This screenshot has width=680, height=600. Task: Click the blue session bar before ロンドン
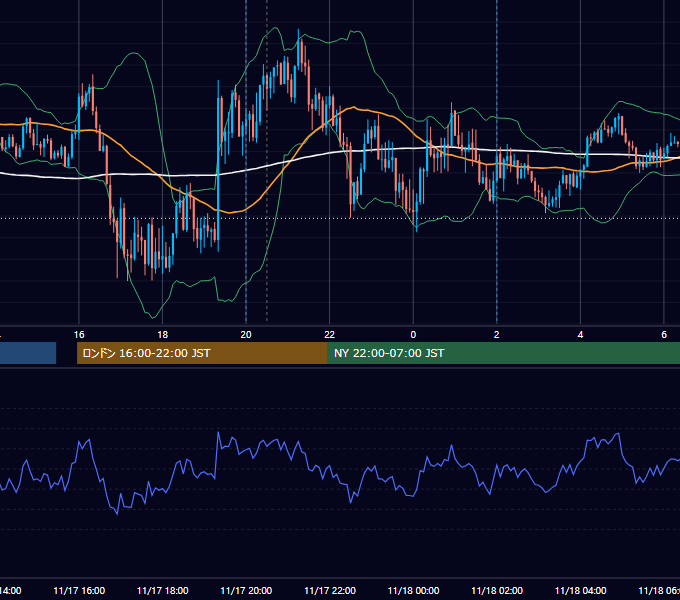28,353
